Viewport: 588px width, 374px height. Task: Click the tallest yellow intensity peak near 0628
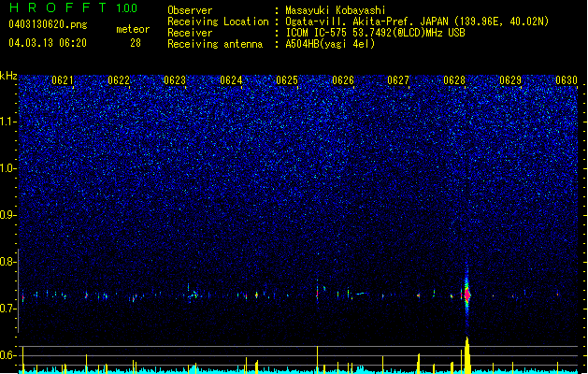pos(466,355)
